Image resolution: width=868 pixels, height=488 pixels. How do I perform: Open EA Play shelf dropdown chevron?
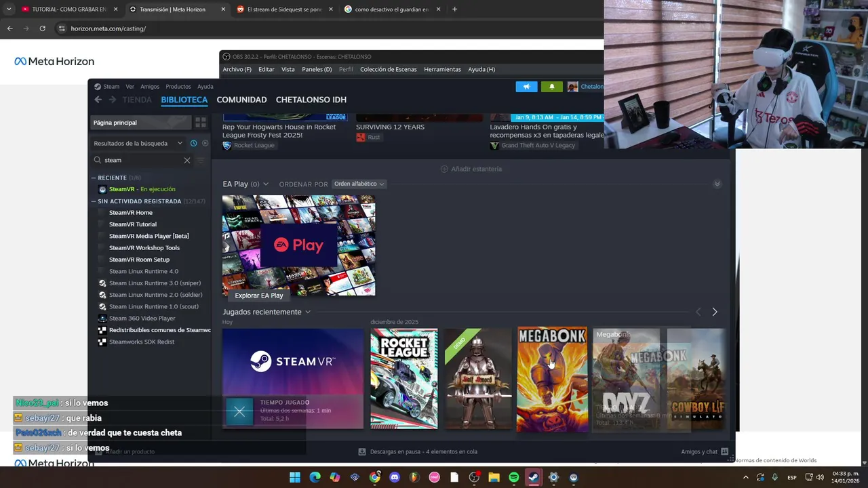tap(266, 184)
